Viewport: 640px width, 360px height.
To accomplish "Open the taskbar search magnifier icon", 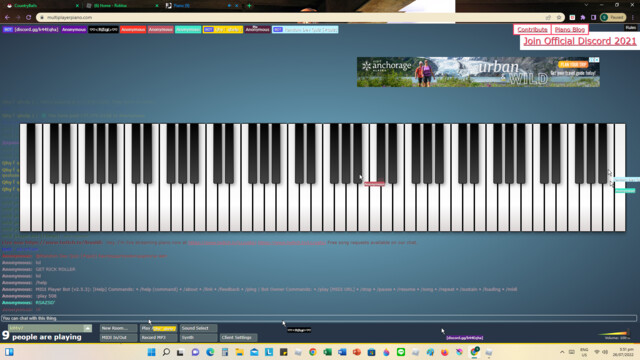I will point(166,352).
